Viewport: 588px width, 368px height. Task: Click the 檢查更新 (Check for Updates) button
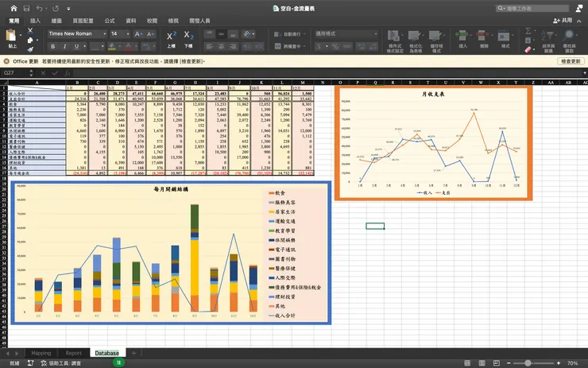pos(571,61)
